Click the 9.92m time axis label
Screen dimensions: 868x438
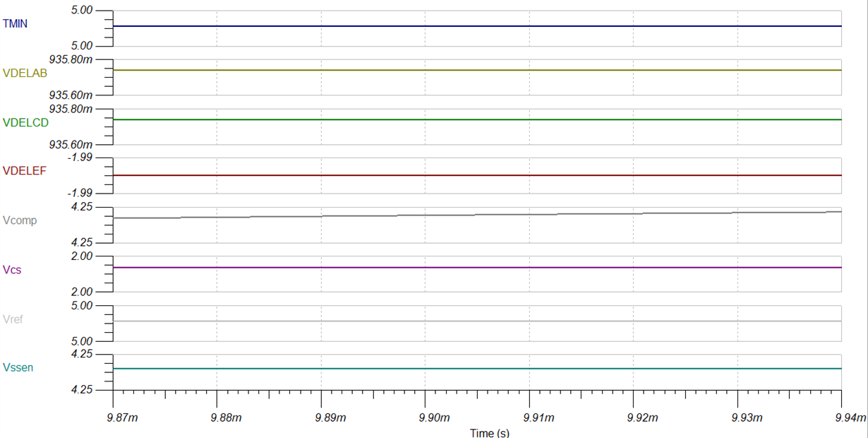point(642,418)
